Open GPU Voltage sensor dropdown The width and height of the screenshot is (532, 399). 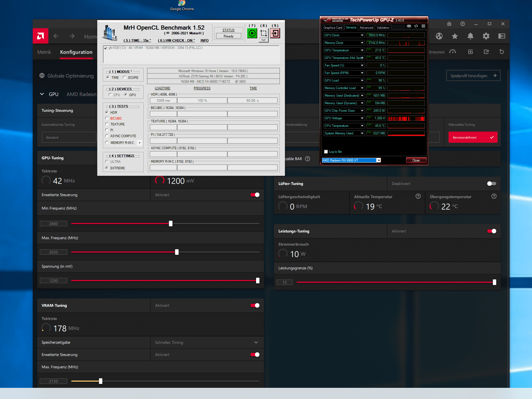[362, 118]
